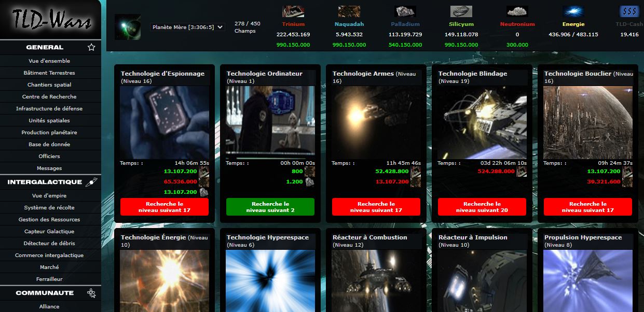Click the star icon beside GENERAL
Screen dimensions: 644x312
[91, 47]
